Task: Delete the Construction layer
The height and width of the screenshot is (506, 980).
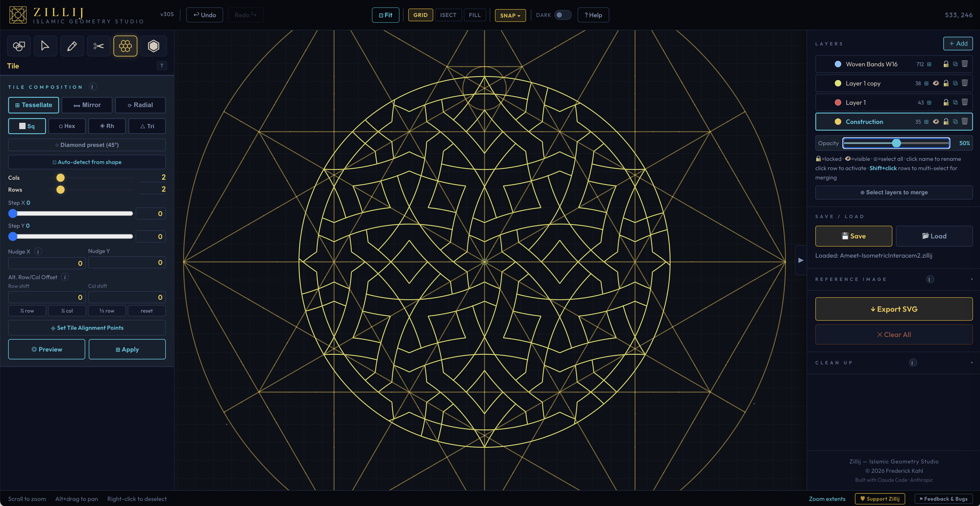Action: point(965,121)
